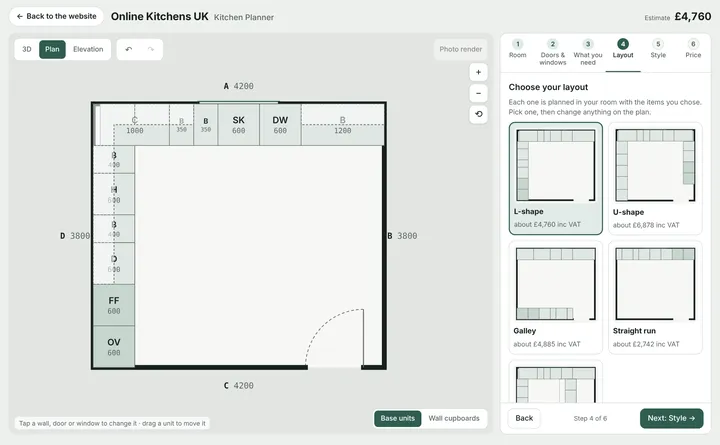Switch to 3D view
Viewport: 720px width, 445px height.
click(27, 49)
